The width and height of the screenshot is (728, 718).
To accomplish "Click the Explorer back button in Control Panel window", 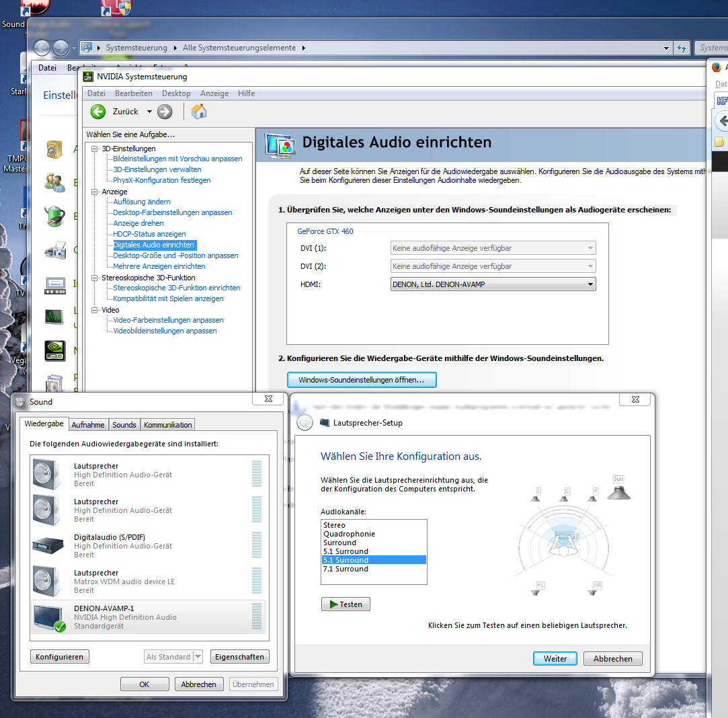I will click(42, 48).
